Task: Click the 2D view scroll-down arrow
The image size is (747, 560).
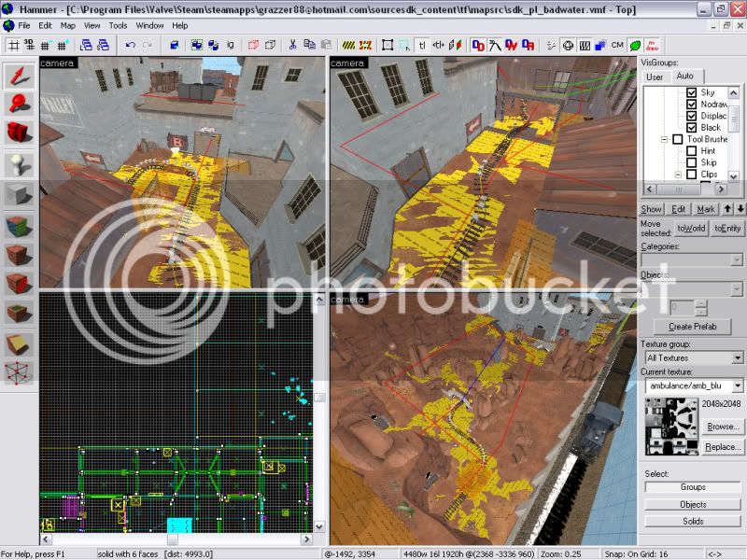Action: coord(319,526)
